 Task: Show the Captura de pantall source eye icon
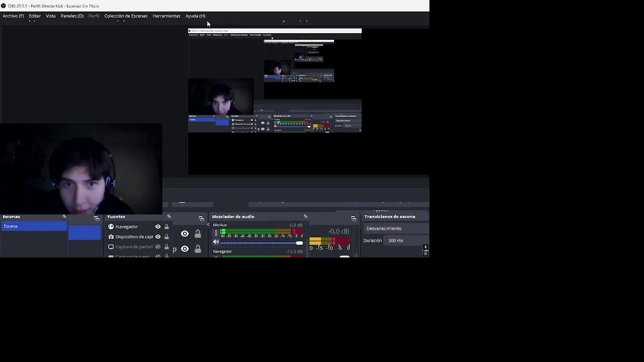(x=158, y=247)
